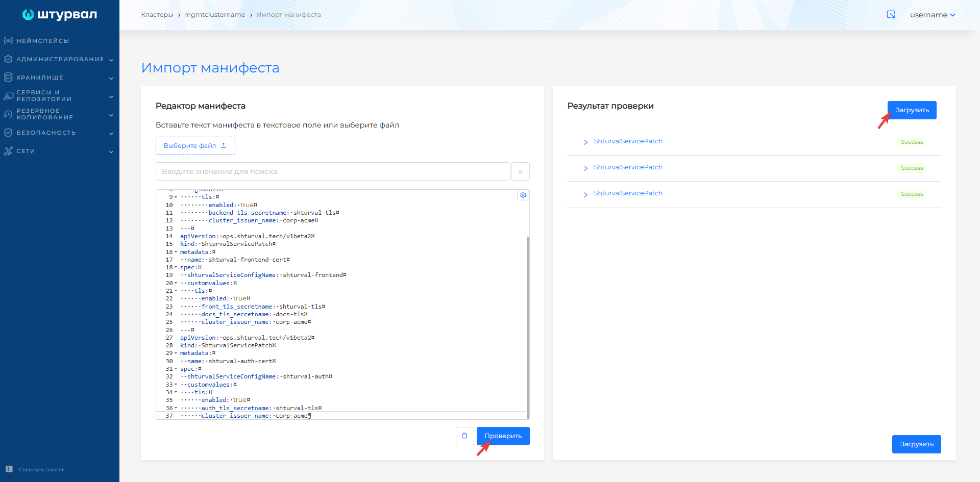Click the Сервисы и репозитории icon
This screenshot has width=980, height=482.
point(8,96)
